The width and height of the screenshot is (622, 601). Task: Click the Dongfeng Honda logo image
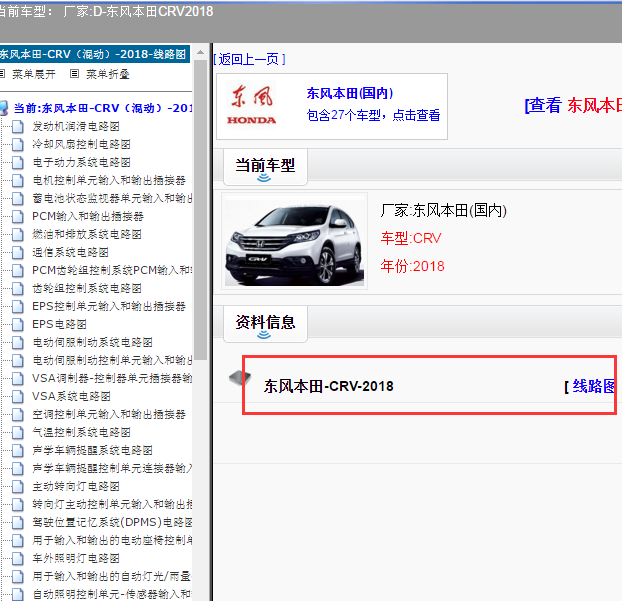pyautogui.click(x=251, y=105)
